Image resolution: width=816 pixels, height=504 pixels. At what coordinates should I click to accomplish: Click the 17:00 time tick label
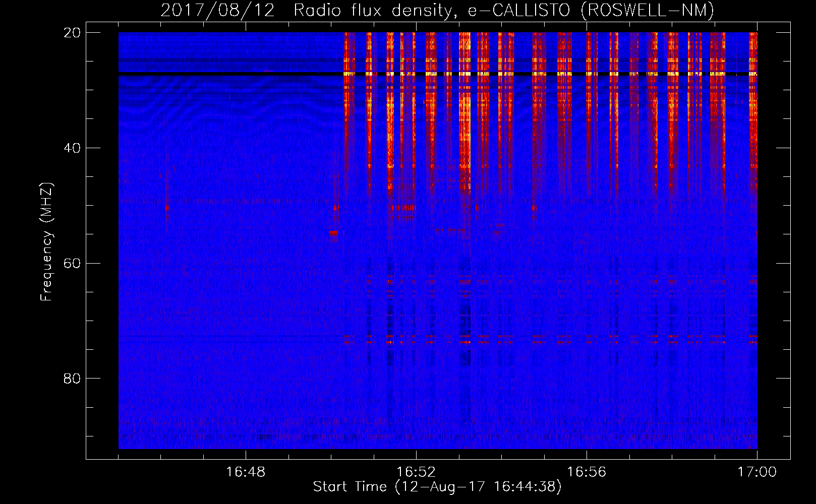(757, 472)
